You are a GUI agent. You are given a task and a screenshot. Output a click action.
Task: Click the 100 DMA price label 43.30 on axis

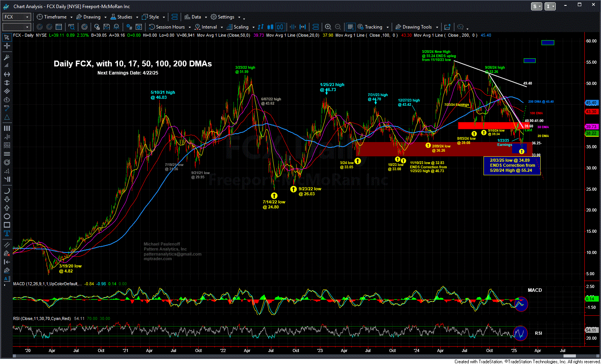(592, 112)
